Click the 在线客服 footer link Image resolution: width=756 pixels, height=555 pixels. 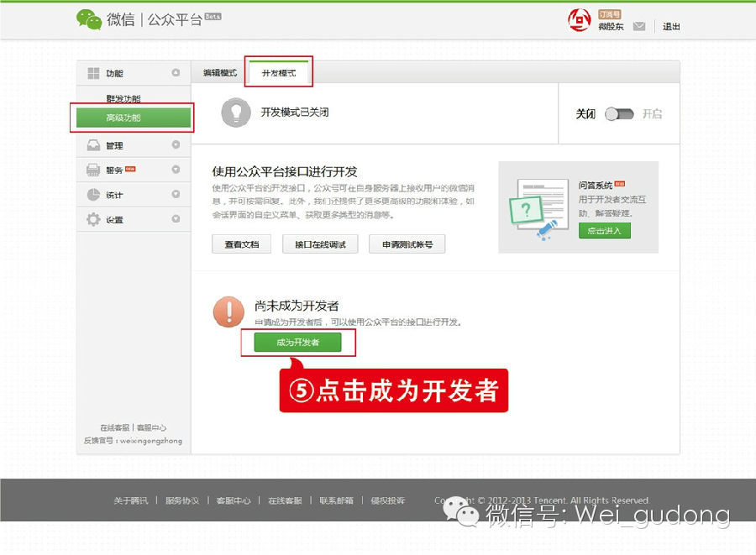tap(285, 500)
